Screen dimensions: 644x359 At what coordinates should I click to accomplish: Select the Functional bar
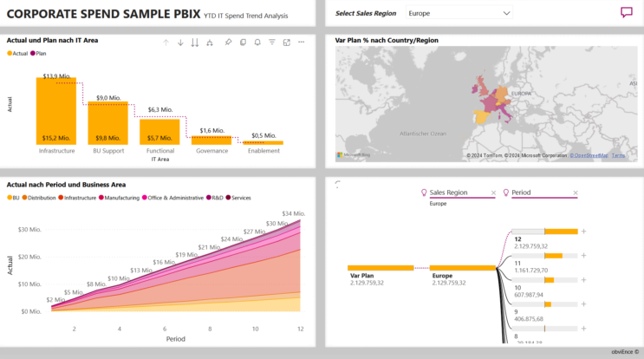point(159,132)
